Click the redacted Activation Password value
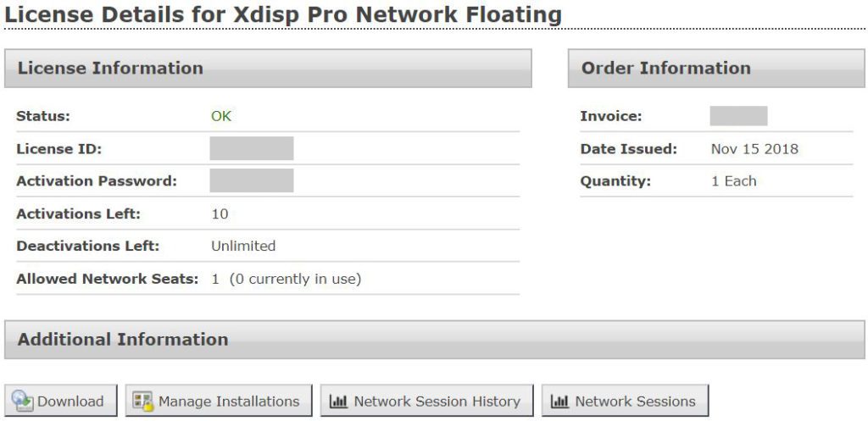868x421 pixels. (x=252, y=180)
